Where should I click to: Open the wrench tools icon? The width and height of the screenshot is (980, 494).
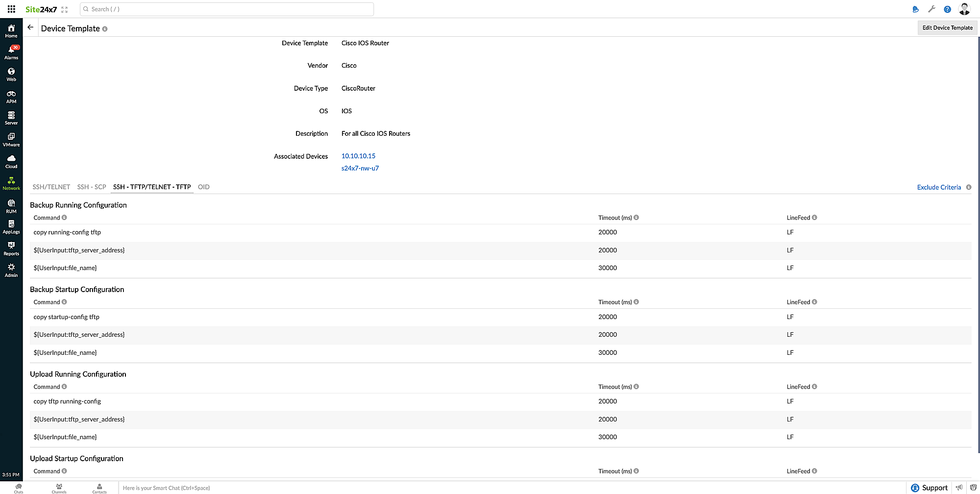[x=931, y=9]
